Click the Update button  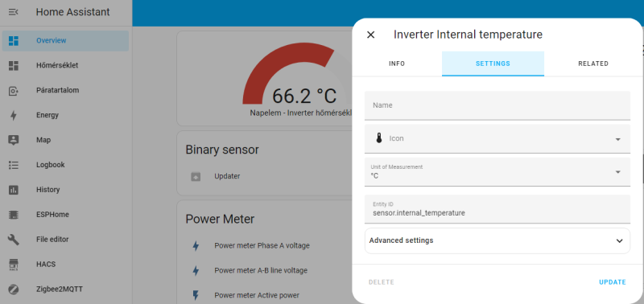(613, 282)
